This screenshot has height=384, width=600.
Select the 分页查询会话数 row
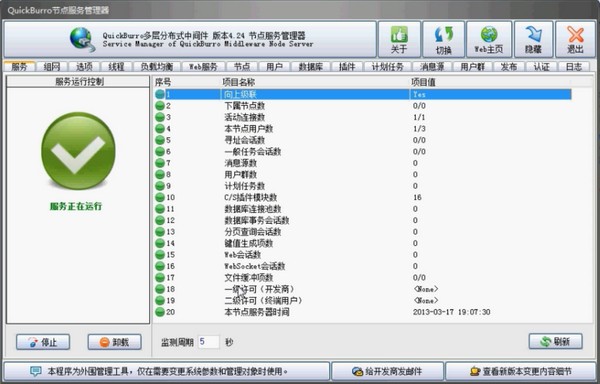click(363, 232)
